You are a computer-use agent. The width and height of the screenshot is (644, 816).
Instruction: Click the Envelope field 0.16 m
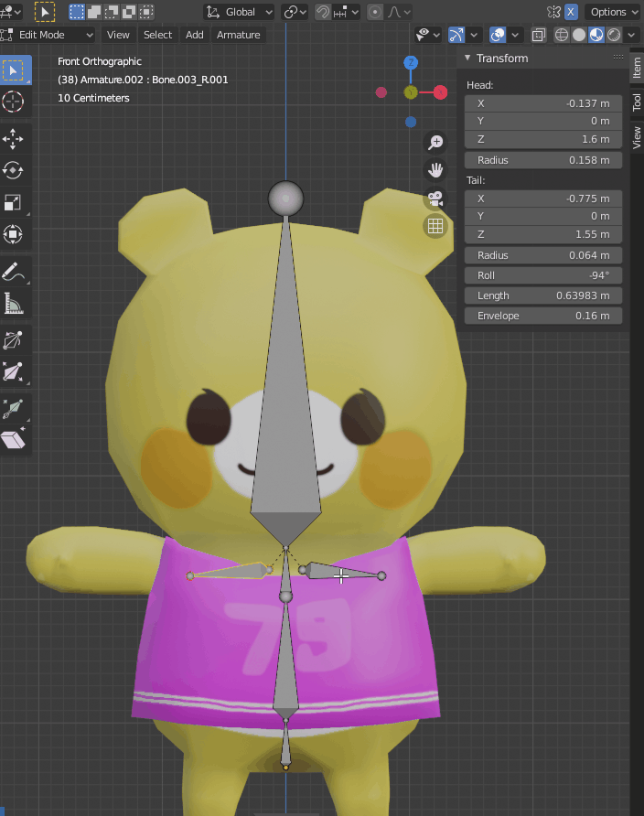click(x=543, y=316)
